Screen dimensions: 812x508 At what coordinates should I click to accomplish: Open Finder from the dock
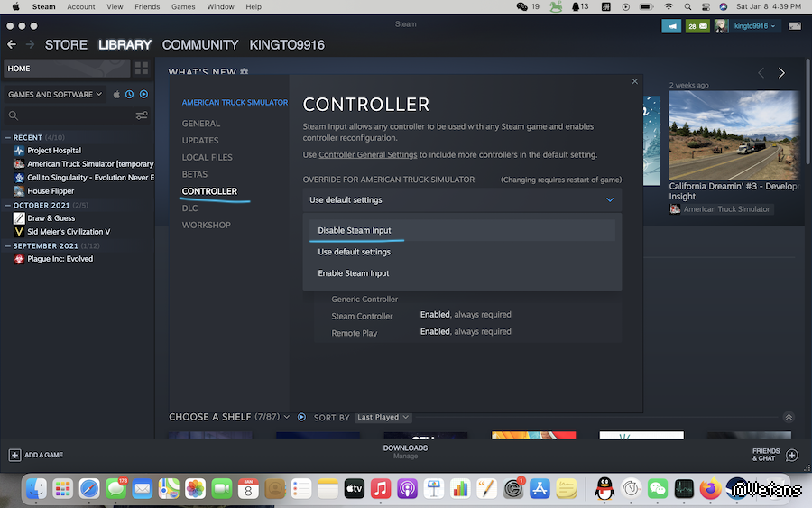36,488
